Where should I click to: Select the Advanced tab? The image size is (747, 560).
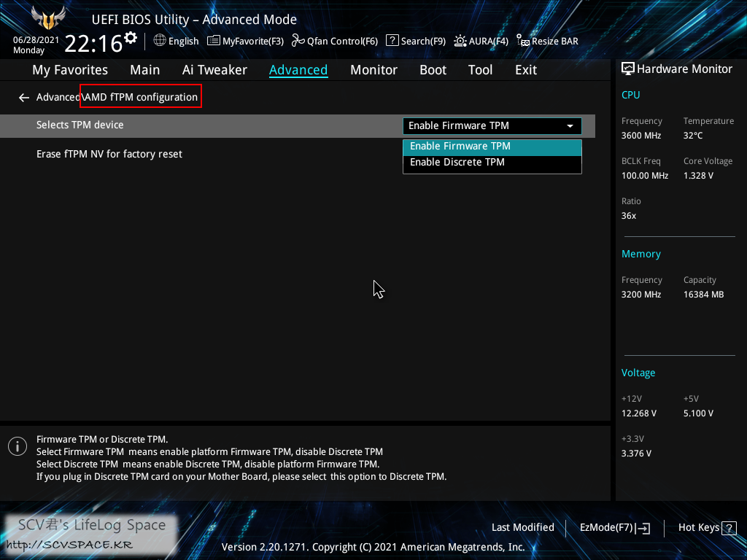(298, 70)
